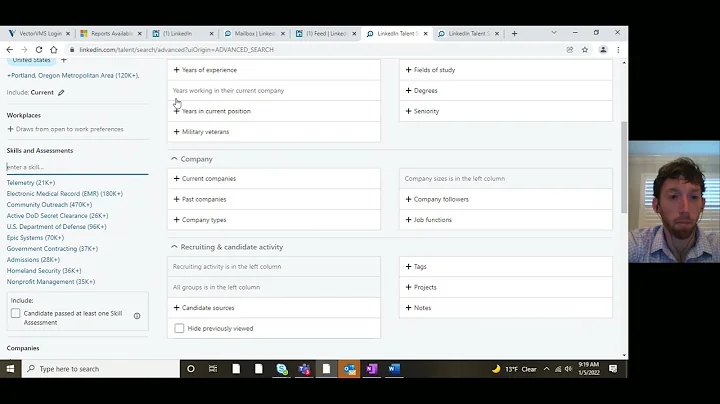Open a new browser tab
720x404 pixels.
pos(514,34)
